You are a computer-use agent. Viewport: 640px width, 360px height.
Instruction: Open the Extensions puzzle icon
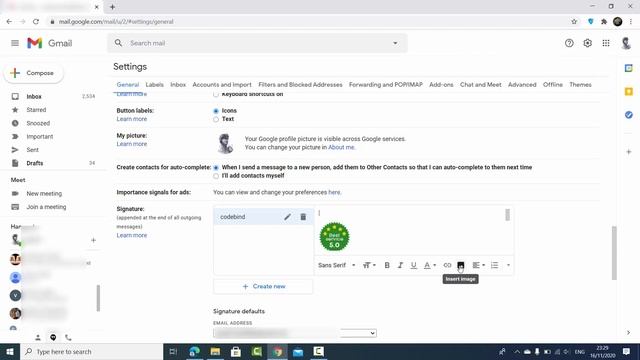604,22
